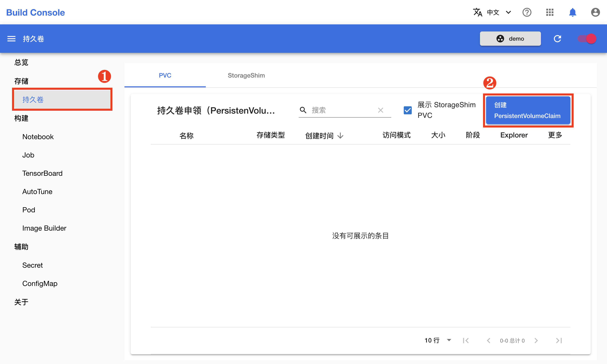Viewport: 607px width, 364px height.
Task: Click the Build Console logo link
Action: click(35, 12)
